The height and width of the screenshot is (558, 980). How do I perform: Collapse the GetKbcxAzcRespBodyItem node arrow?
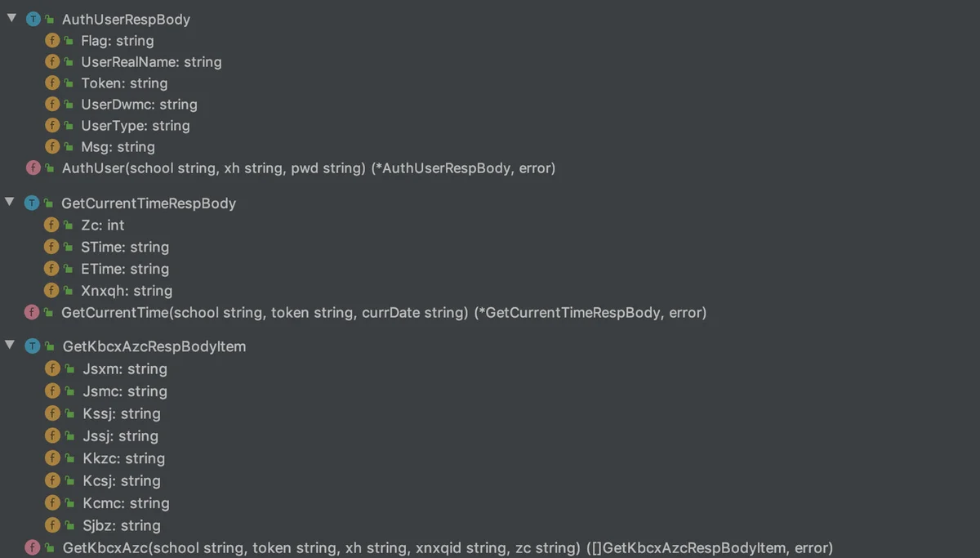[x=11, y=346]
